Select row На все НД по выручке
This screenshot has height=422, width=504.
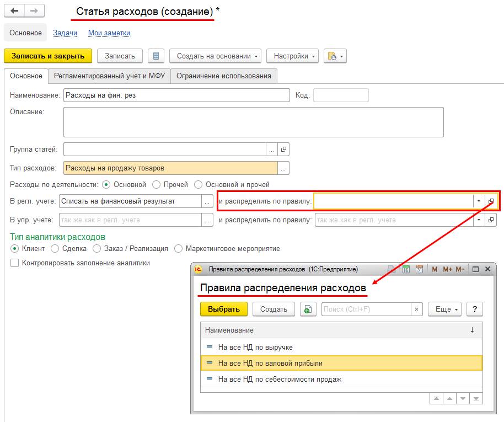pos(341,347)
